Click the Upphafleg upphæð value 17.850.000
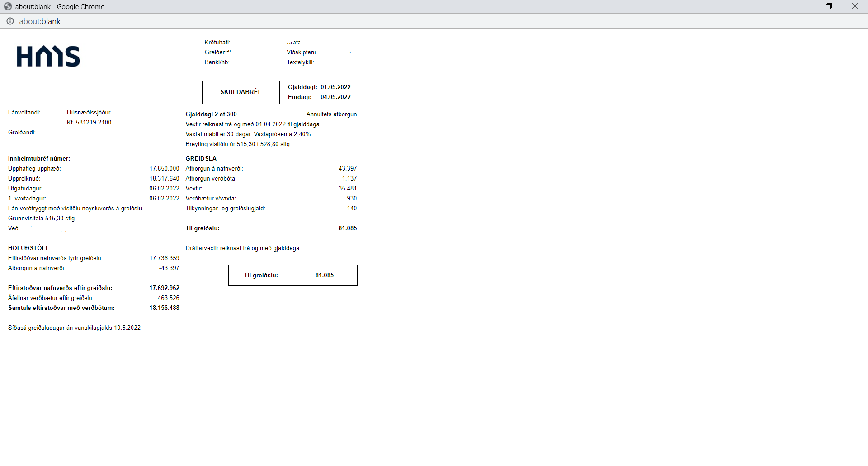Image resolution: width=868 pixels, height=466 pixels. pyautogui.click(x=164, y=169)
